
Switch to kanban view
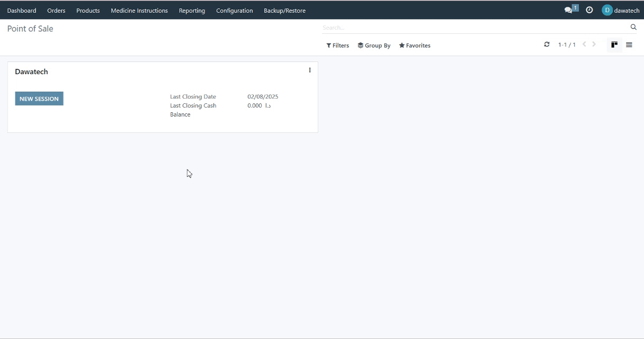[614, 45]
